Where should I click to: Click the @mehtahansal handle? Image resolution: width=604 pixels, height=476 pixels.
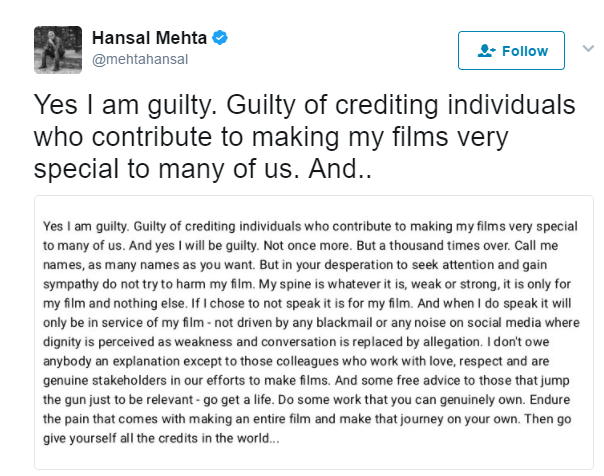pyautogui.click(x=136, y=60)
